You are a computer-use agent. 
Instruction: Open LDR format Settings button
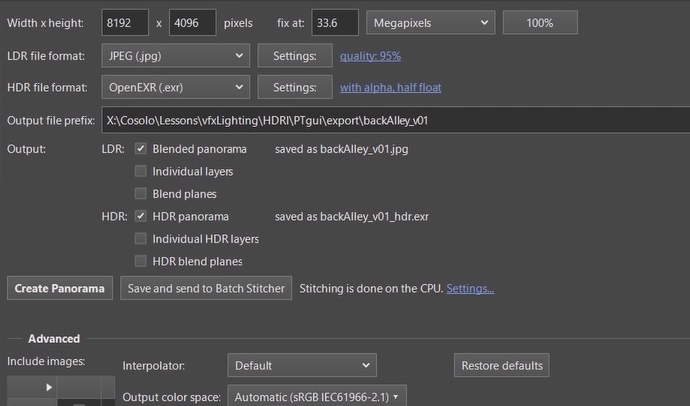pos(295,56)
